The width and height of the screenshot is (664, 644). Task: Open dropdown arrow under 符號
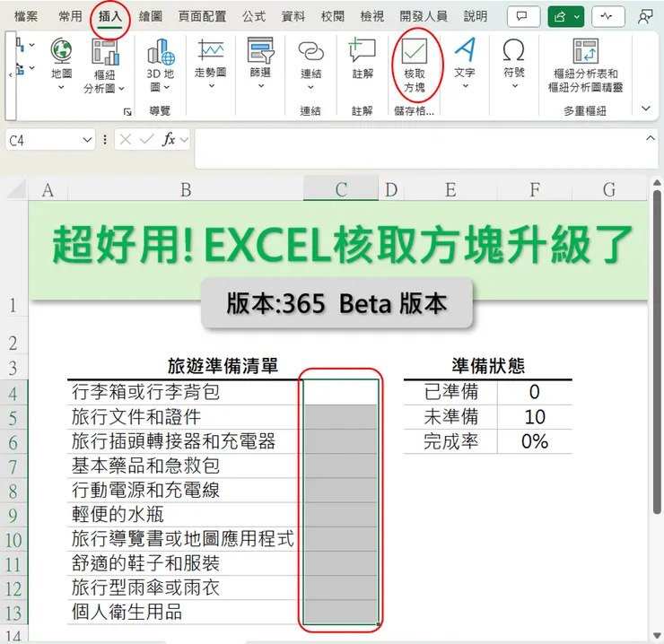point(515,86)
